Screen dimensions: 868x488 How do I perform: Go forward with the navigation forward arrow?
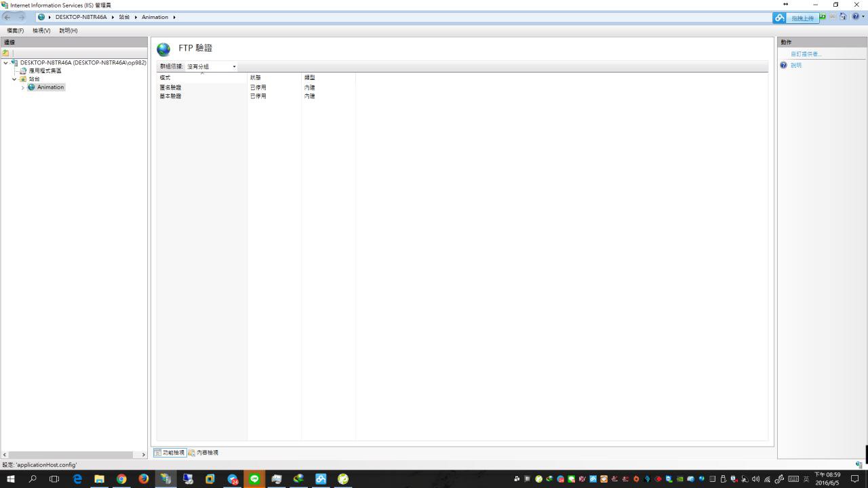21,17
